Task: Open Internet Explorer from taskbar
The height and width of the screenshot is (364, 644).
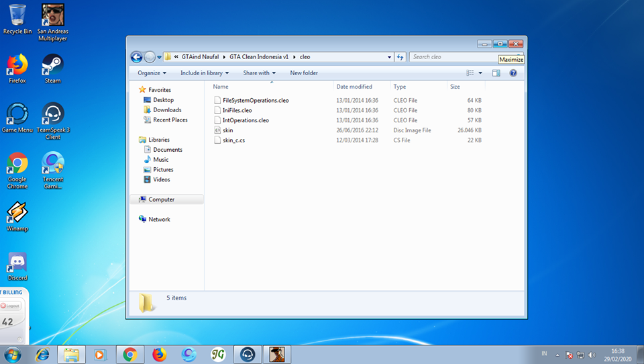Action: coord(42,355)
